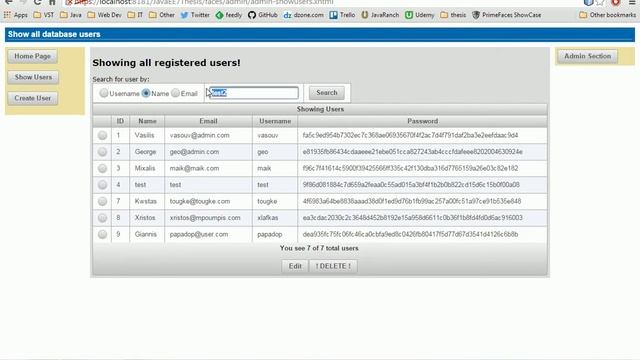The width and height of the screenshot is (640, 360).
Task: Select the Email search radio button
Action: click(x=175, y=93)
